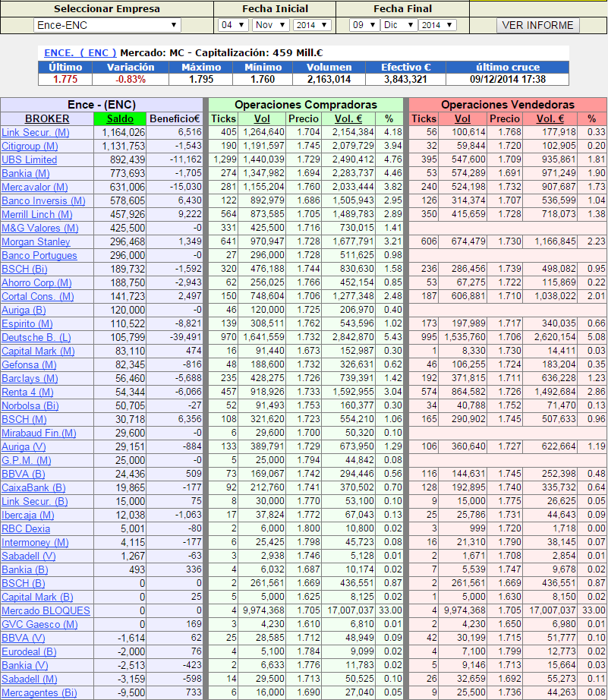Open the Fecha Final month dropdown showing Dic
Screen dimensions: 608x700
[399, 25]
